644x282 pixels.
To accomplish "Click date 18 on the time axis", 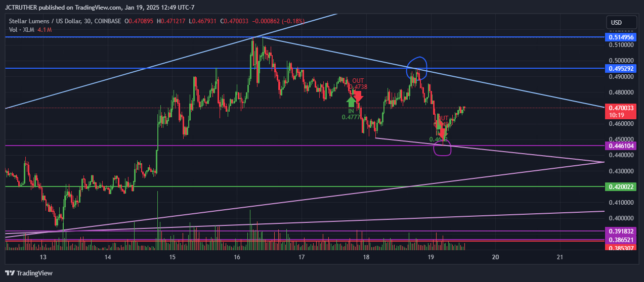I will click(x=366, y=257).
